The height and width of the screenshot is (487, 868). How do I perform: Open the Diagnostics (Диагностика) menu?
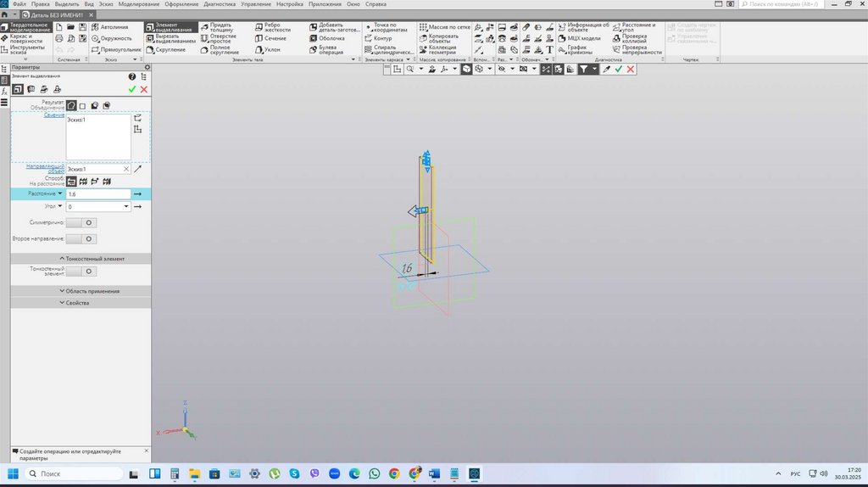pos(220,4)
